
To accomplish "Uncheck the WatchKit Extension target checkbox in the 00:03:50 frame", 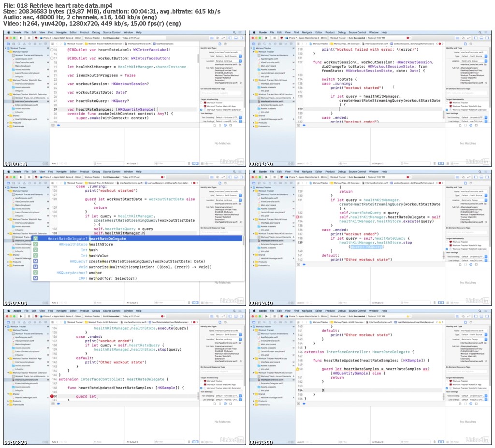I will point(447,389).
